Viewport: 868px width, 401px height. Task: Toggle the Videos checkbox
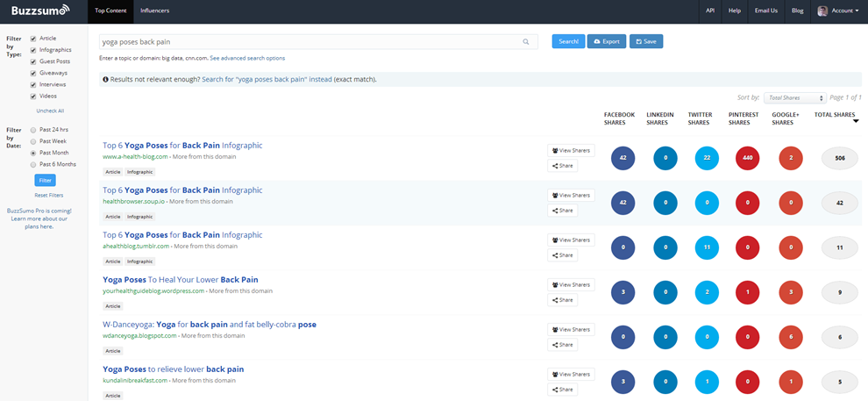pyautogui.click(x=33, y=97)
